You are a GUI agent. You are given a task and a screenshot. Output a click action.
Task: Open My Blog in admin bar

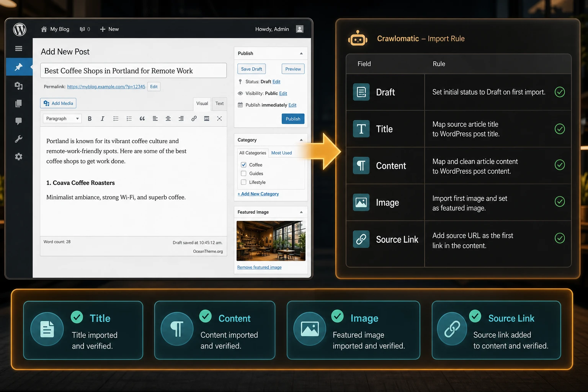click(x=55, y=29)
